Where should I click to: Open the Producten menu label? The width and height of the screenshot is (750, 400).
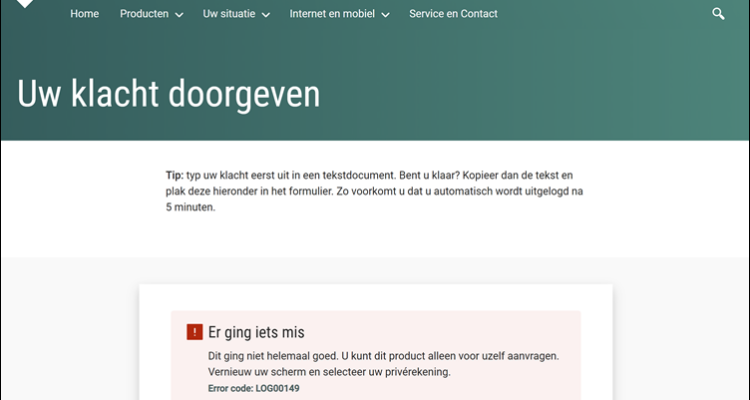pos(143,14)
